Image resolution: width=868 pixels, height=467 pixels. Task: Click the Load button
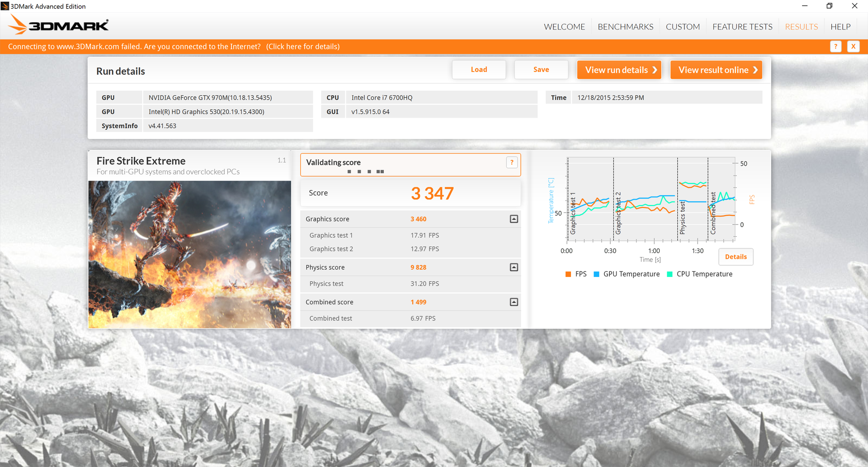pos(479,70)
